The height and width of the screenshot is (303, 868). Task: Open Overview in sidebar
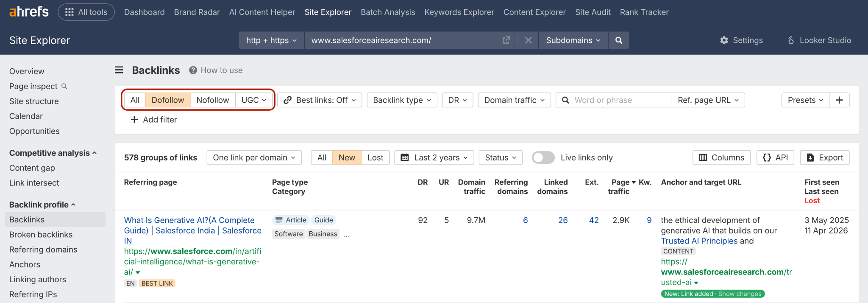(x=27, y=71)
